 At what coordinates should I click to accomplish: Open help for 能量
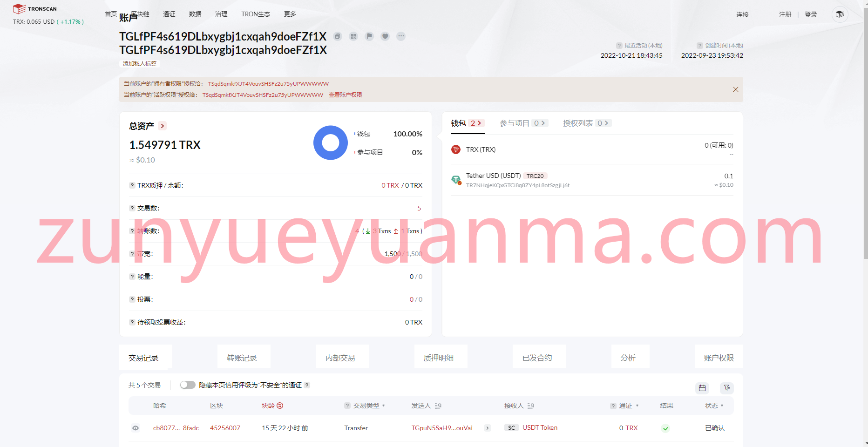pyautogui.click(x=132, y=277)
